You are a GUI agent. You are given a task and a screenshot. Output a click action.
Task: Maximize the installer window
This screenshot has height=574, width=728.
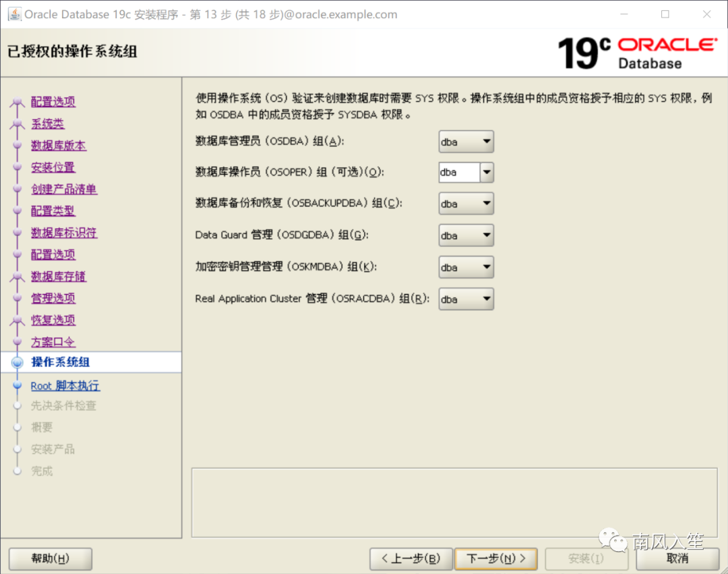[665, 14]
